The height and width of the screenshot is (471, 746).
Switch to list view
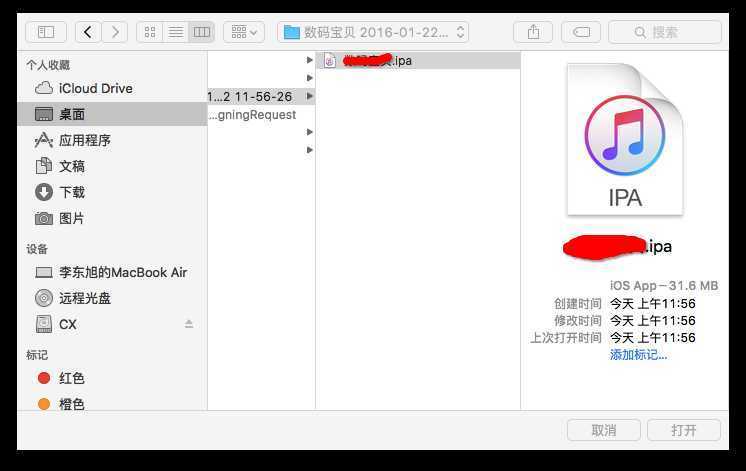click(x=176, y=32)
